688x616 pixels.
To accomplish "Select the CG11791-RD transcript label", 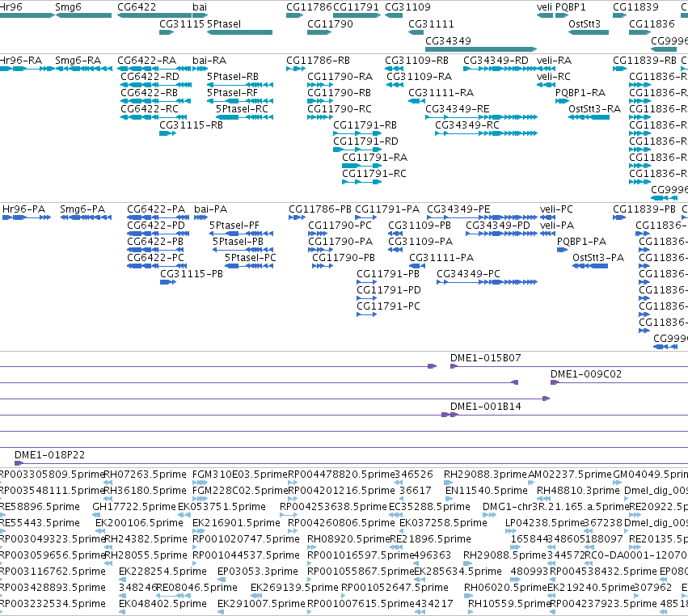I will tap(365, 141).
